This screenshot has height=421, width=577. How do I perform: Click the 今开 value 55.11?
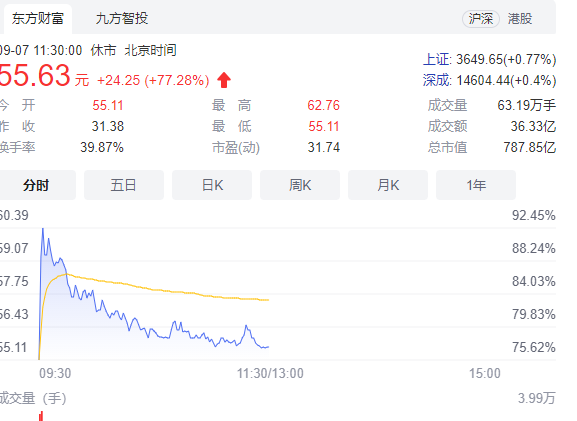(107, 106)
